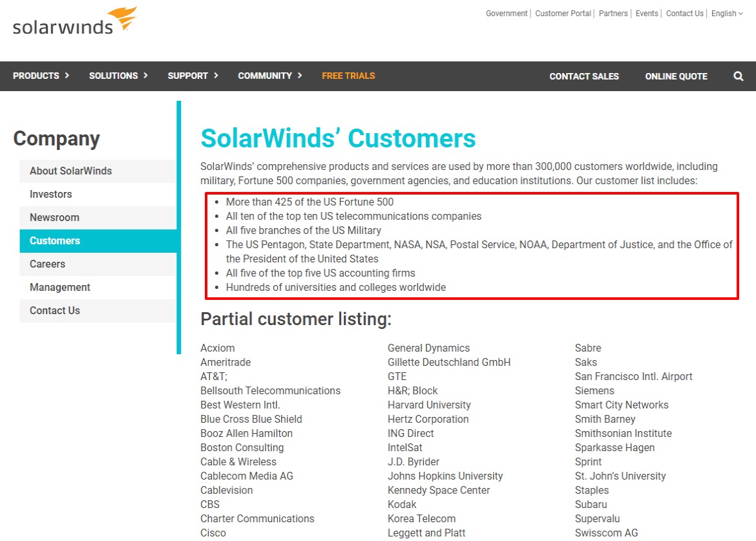Open FREE TRIALS in navigation bar
756x541 pixels.
[348, 76]
